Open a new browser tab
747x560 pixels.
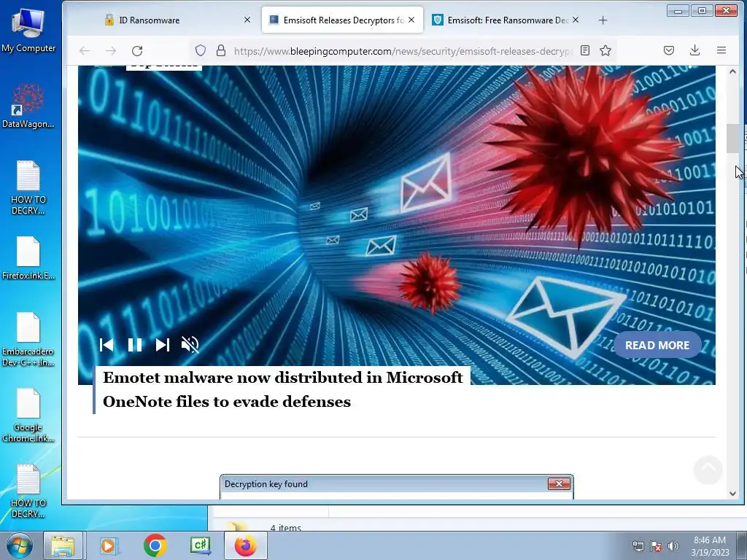603,20
